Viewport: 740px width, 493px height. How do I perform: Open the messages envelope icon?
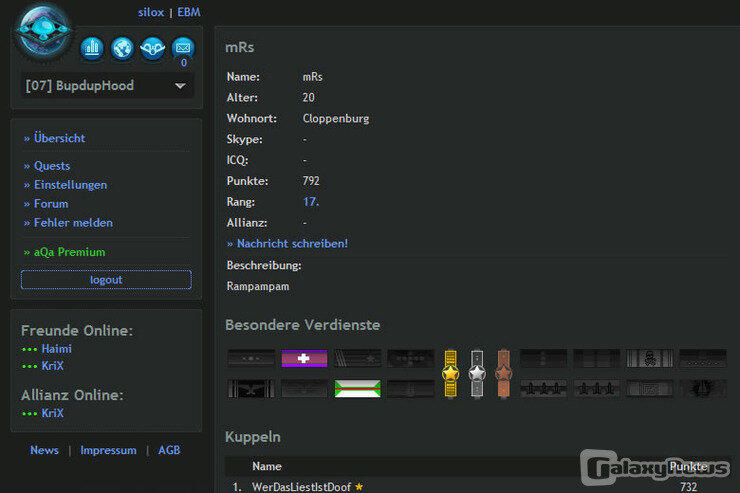tap(182, 47)
